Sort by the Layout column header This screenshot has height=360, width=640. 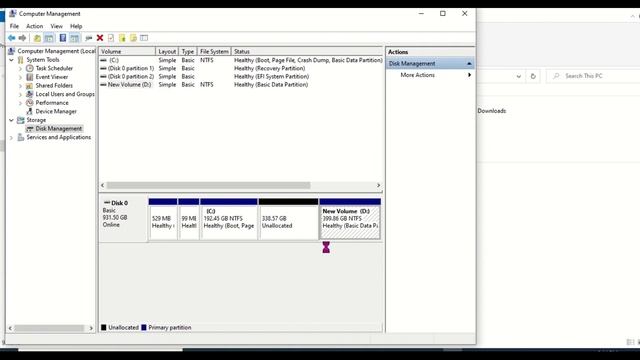[167, 51]
